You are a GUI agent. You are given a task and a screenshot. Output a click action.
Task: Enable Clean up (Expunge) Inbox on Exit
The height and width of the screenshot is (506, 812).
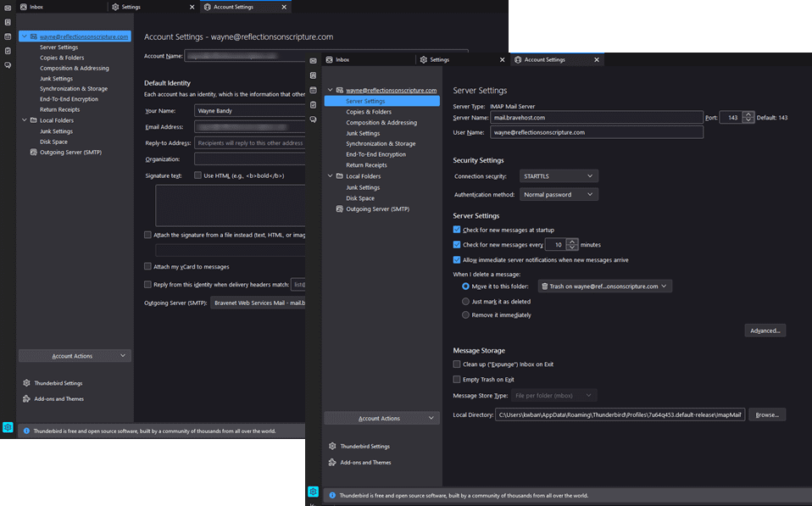457,364
